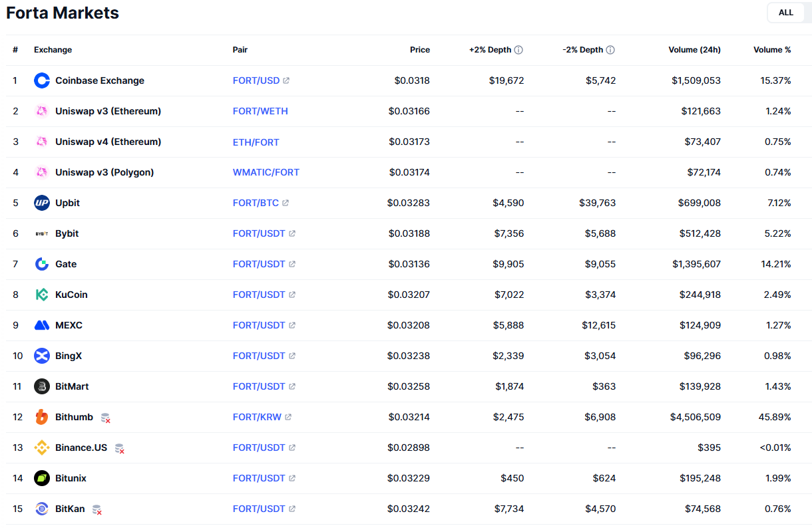Viewport: 812px width, 528px height.
Task: Click the $0.02898 price value
Action: tap(409, 448)
